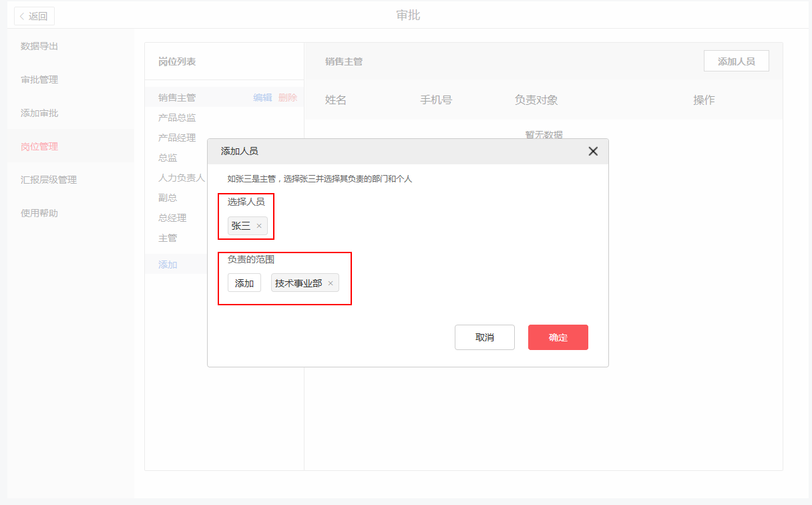The image size is (812, 505).
Task: Click the 审批 page title
Action: click(x=408, y=15)
